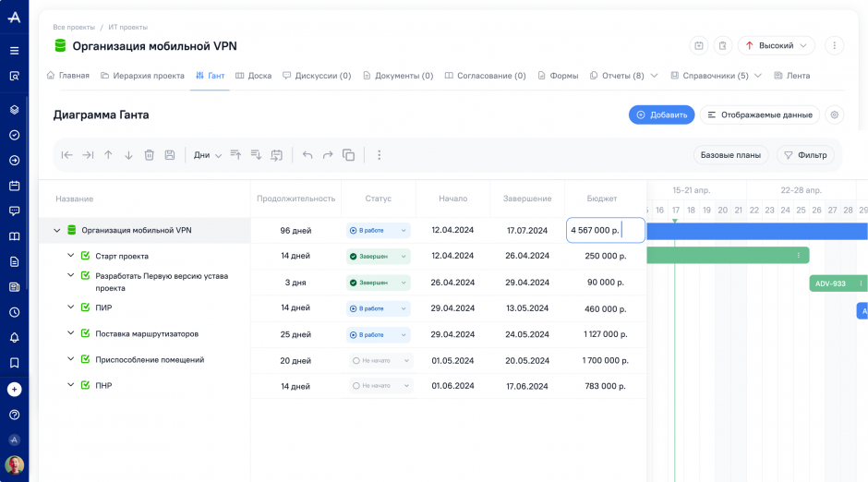Screen dimensions: 868x482
Task: Open Gantt settings gear icon
Action: 834,114
